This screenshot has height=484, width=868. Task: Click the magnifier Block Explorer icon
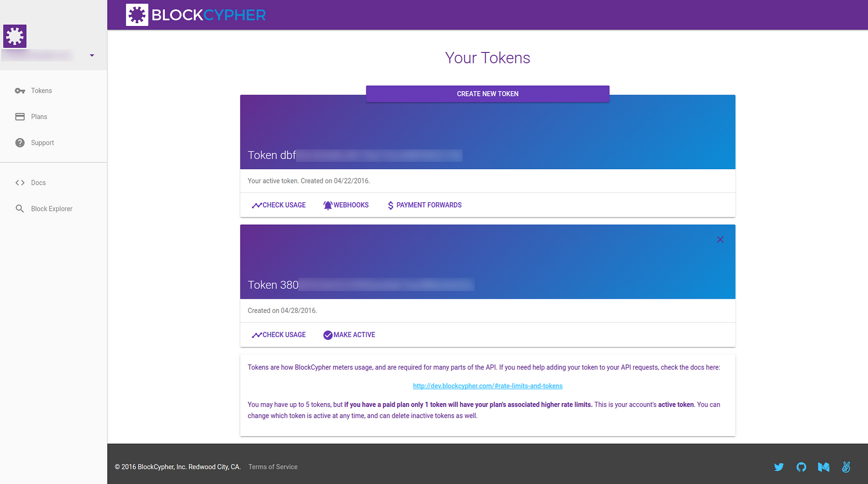(x=20, y=208)
